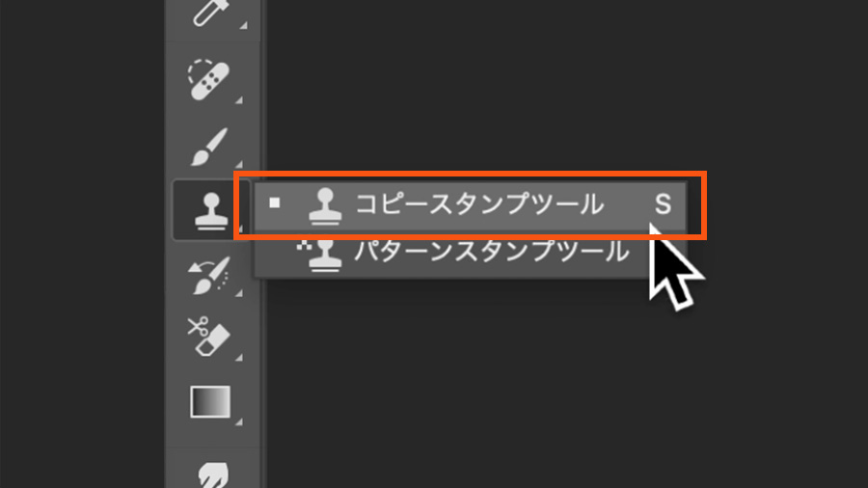Open the Eyedropper tool flyout triangle
The height and width of the screenshot is (488, 868).
pos(243,24)
